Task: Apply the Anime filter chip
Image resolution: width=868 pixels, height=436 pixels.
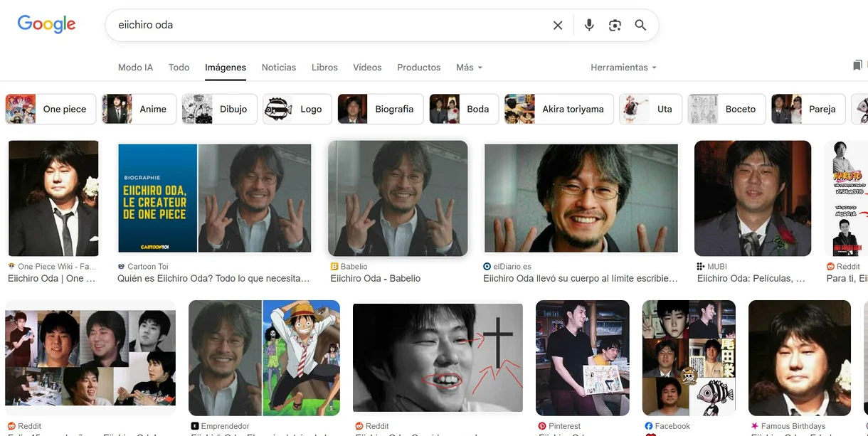Action: [x=138, y=109]
